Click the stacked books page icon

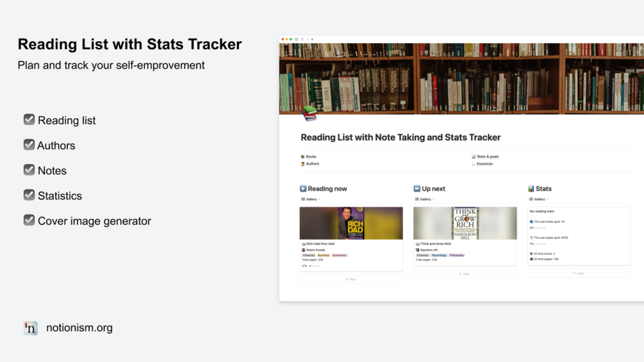(x=310, y=114)
